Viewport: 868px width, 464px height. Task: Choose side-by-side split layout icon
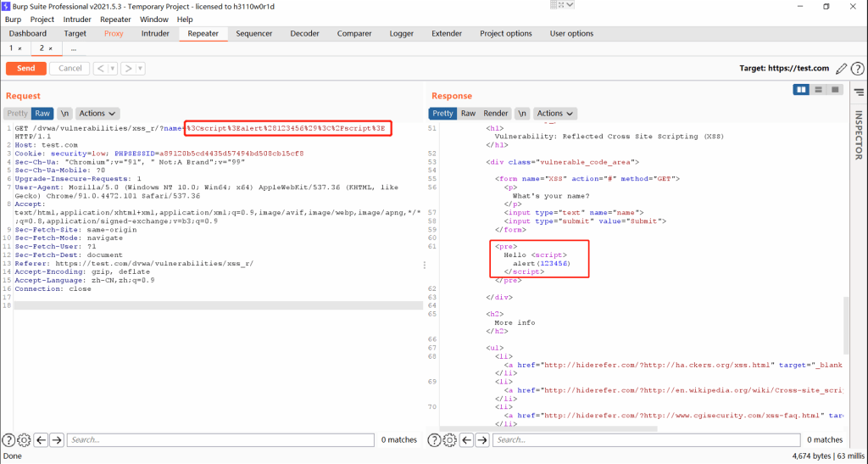[x=801, y=90]
